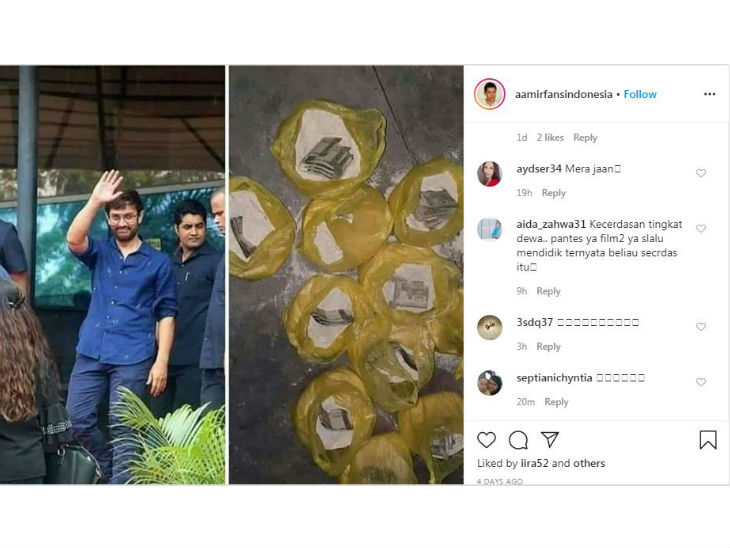Reply to aydser34's comment
The image size is (730, 548).
coord(553,193)
